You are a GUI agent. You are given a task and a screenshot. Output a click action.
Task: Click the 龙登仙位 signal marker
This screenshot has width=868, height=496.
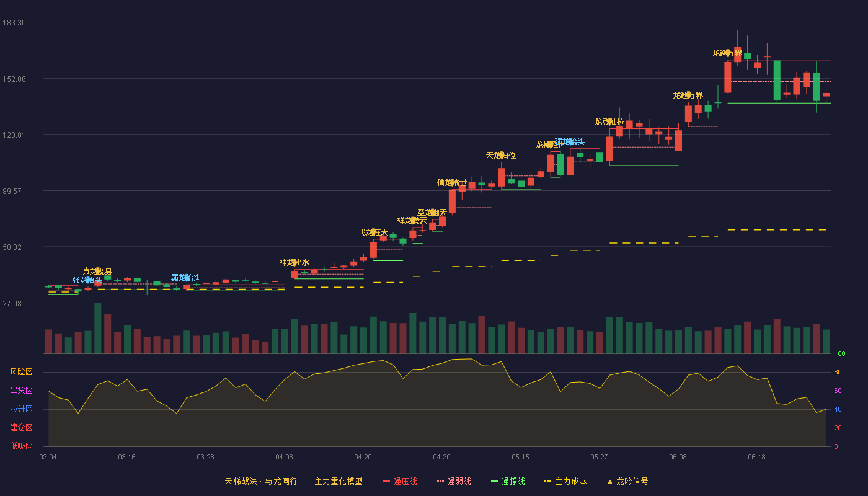609,122
